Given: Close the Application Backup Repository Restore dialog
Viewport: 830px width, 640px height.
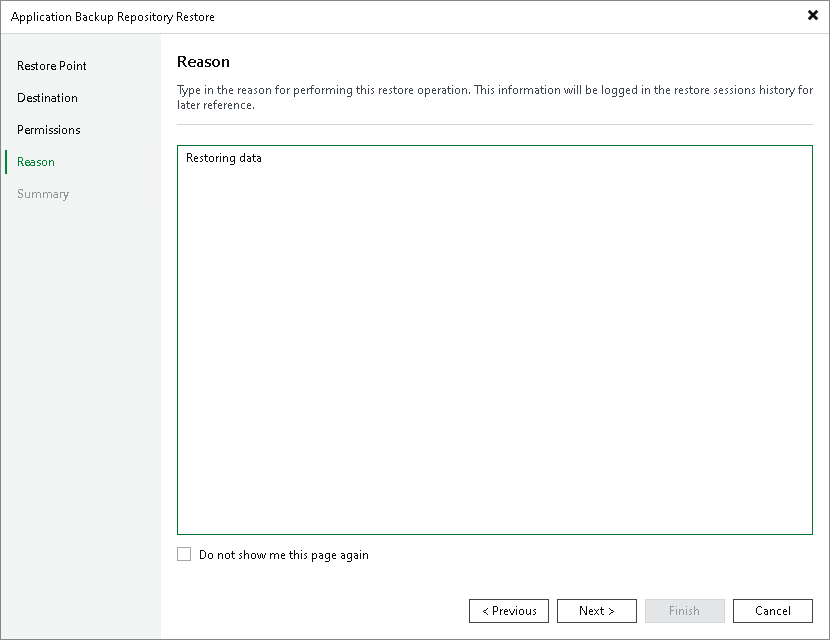Looking at the screenshot, I should 813,15.
